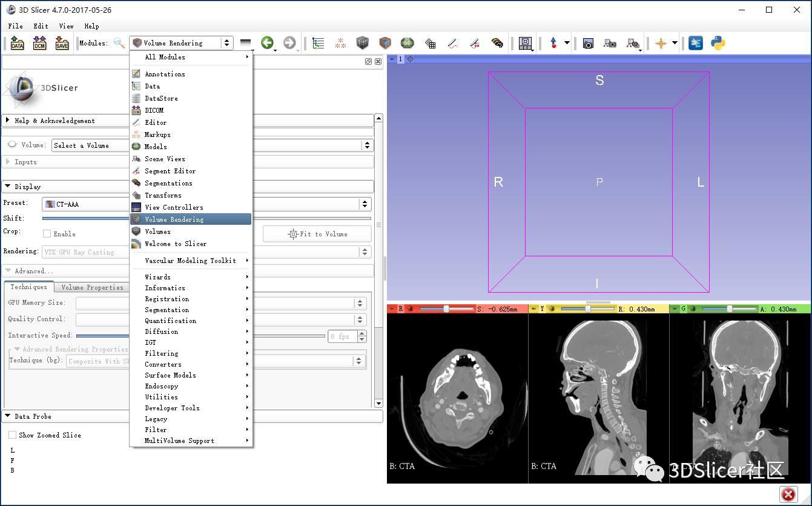Open Editor module toolbar icon
This screenshot has height=506, width=812.
point(452,43)
